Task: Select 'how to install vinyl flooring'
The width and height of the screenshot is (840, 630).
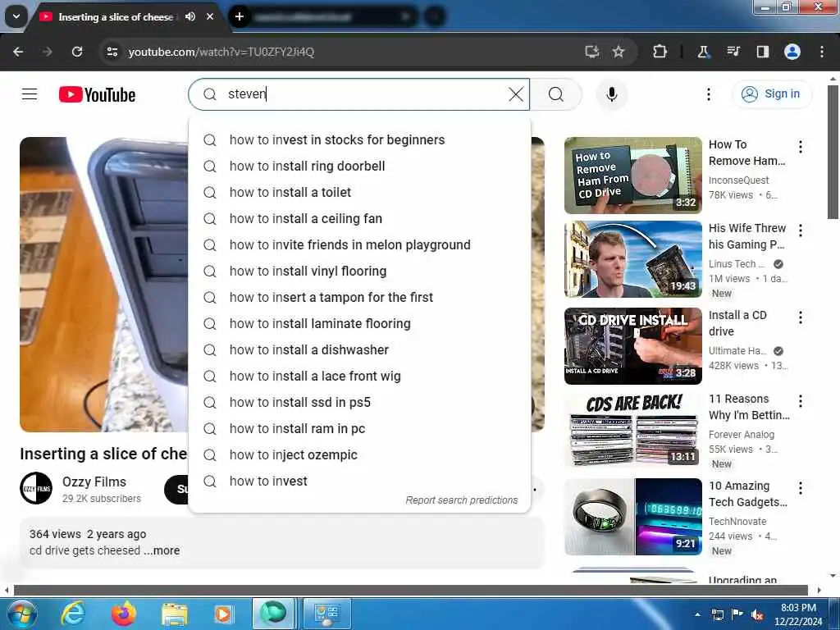Action: click(x=359, y=271)
